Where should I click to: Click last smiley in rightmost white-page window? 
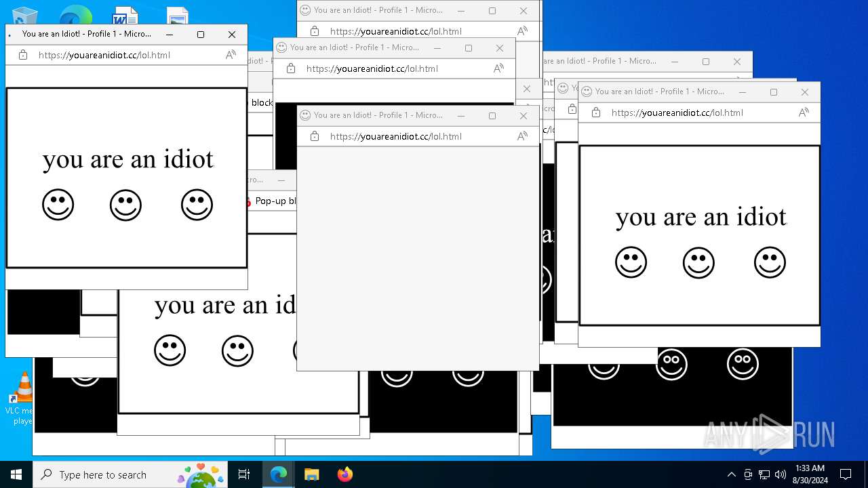point(770,262)
